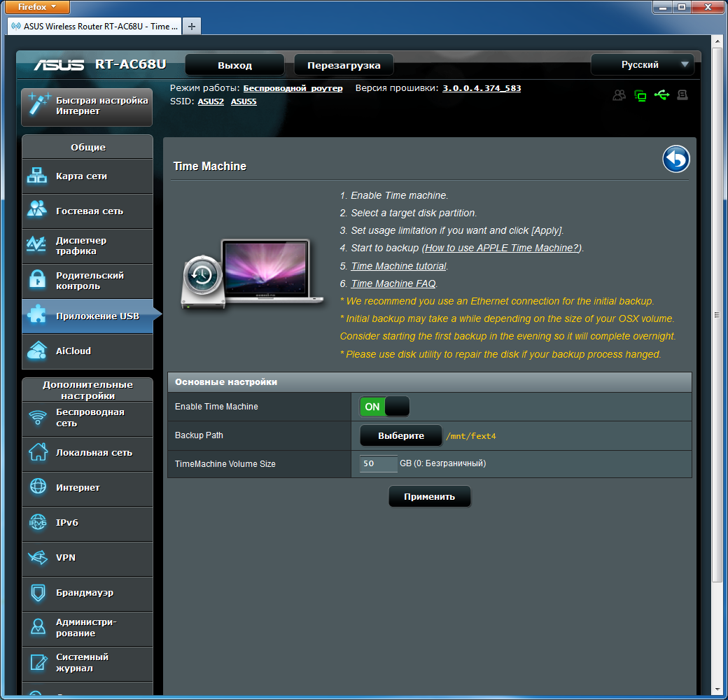
Task: Open the Time Machine tutorial link
Action: (x=398, y=266)
